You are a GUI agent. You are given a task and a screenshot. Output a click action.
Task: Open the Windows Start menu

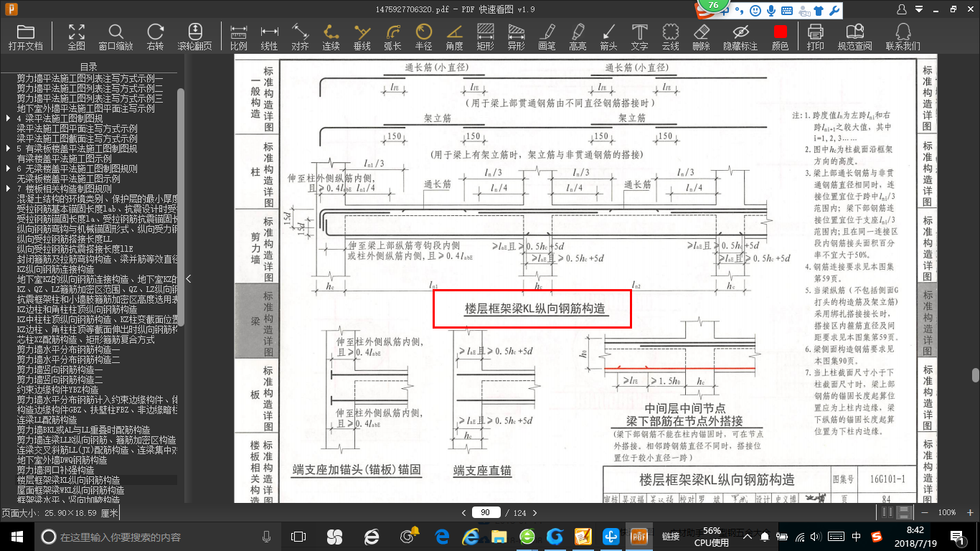coord(17,536)
